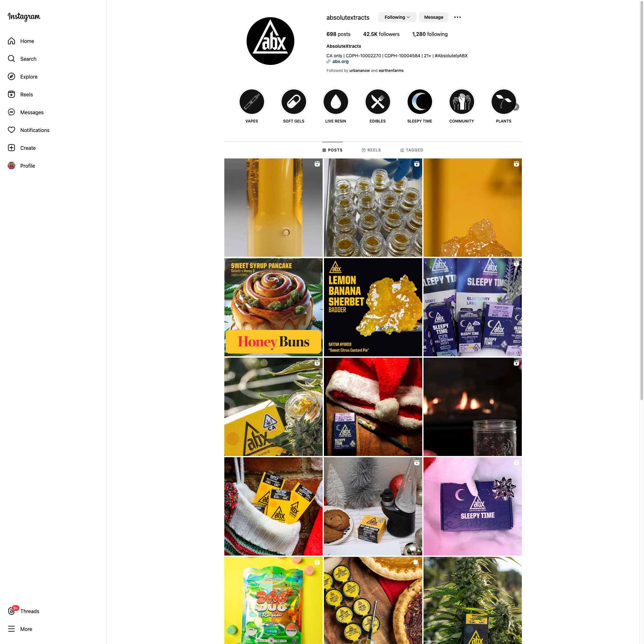Switch to the TAGGED tab
644x644 pixels.
coord(412,150)
